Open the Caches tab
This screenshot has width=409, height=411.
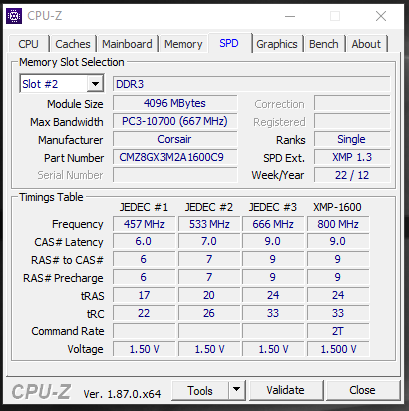(x=73, y=44)
